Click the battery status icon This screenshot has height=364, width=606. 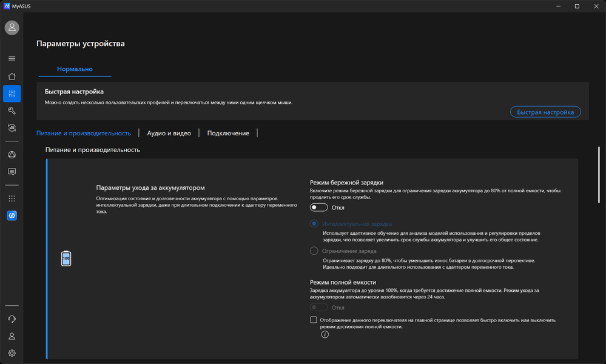66,258
